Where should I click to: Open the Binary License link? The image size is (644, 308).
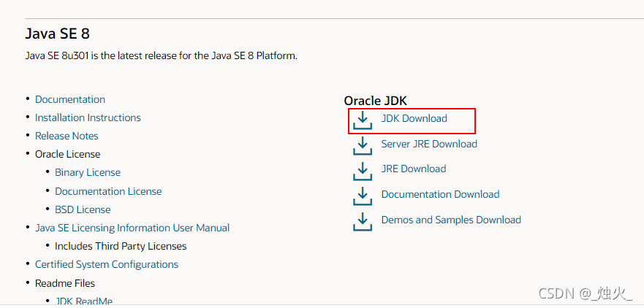click(88, 173)
